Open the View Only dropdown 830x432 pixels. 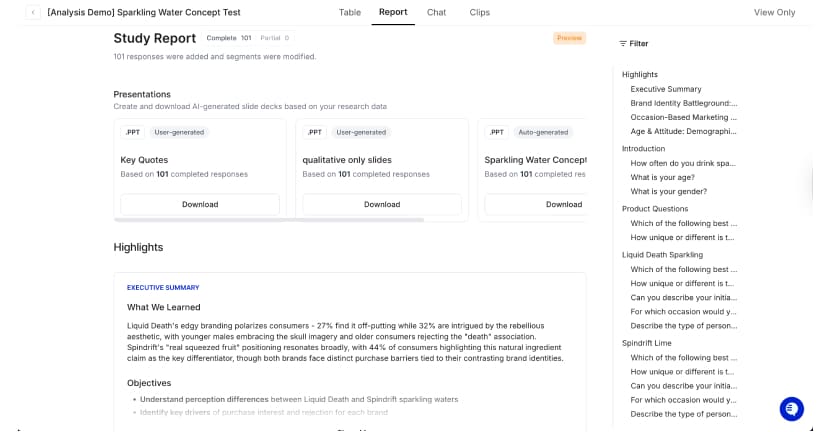click(774, 12)
